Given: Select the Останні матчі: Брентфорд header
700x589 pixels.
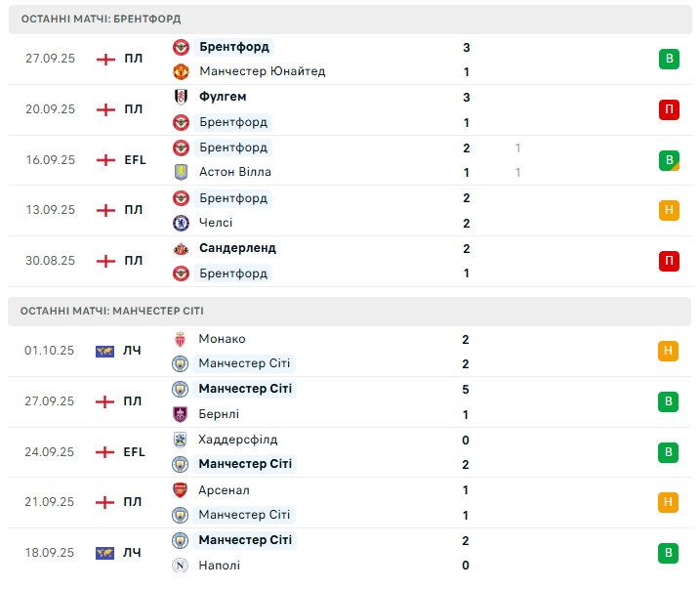Looking at the screenshot, I should (x=101, y=19).
